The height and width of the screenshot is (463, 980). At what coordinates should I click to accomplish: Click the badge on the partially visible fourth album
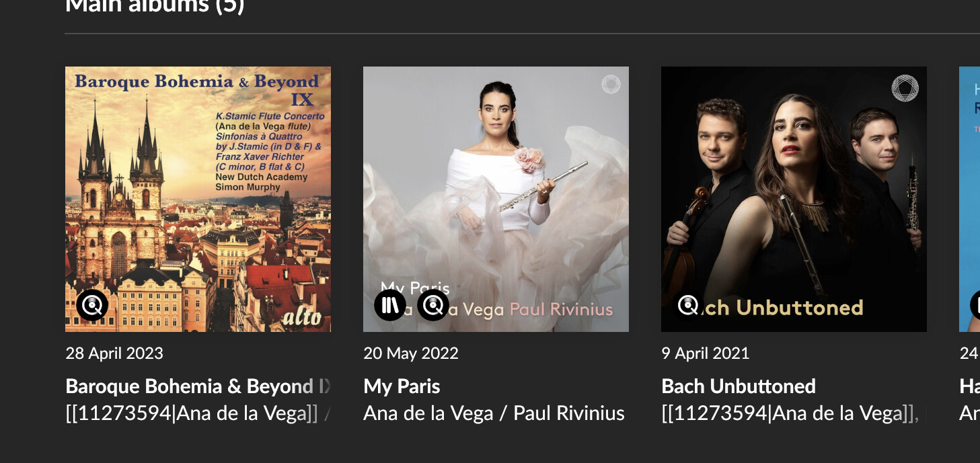pyautogui.click(x=975, y=306)
